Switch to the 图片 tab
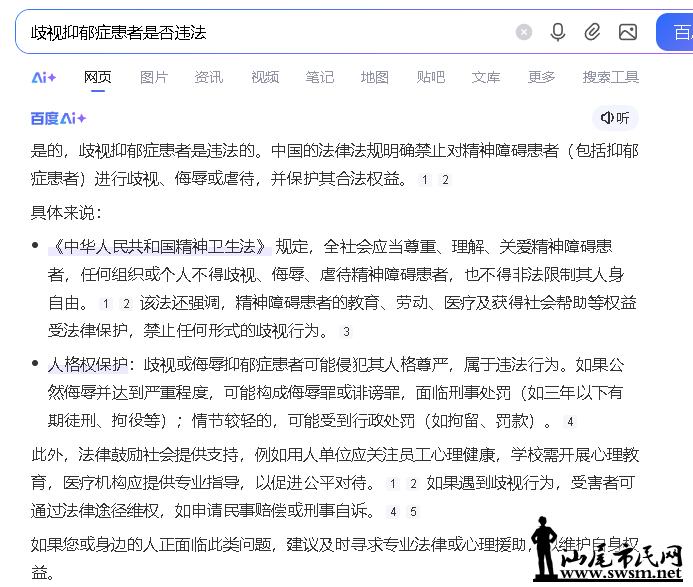Screen dimensions: 693x587 tap(154, 77)
